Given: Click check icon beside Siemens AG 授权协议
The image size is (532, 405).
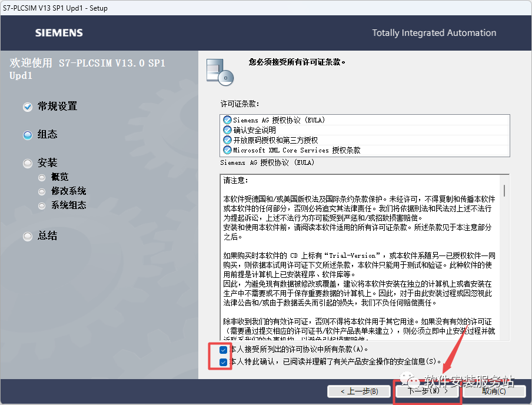Looking at the screenshot, I should point(227,120).
